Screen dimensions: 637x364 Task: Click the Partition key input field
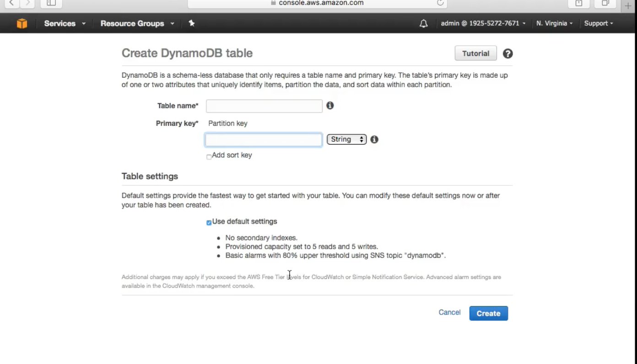pos(264,140)
